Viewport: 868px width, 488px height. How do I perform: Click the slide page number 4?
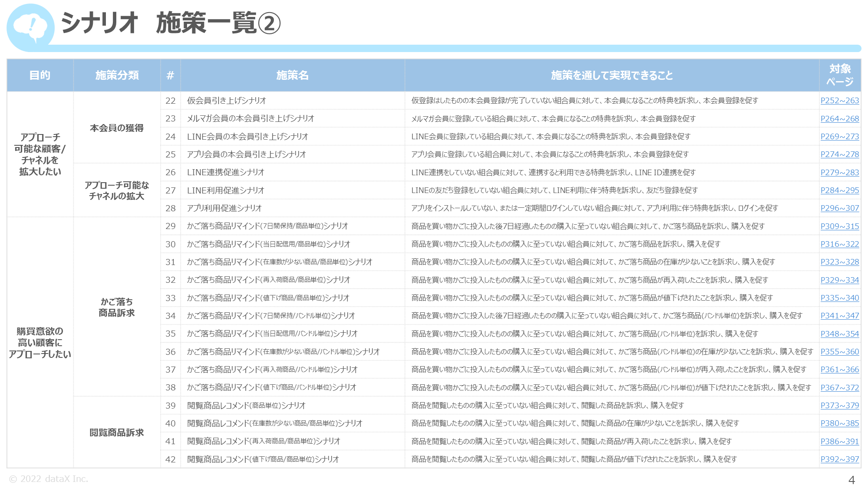click(852, 480)
